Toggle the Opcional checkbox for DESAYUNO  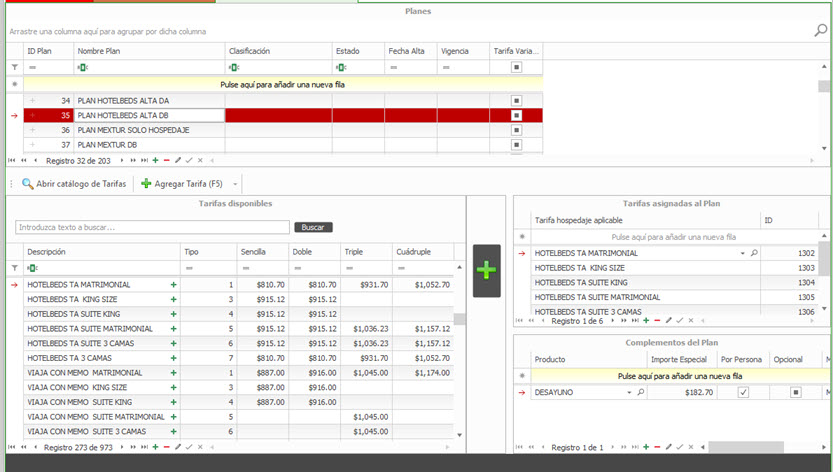pyautogui.click(x=795, y=392)
